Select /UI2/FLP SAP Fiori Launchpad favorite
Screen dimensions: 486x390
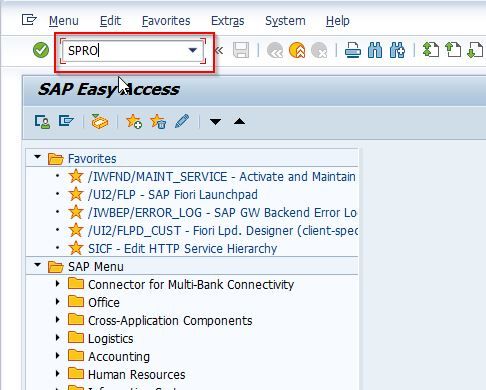point(173,195)
